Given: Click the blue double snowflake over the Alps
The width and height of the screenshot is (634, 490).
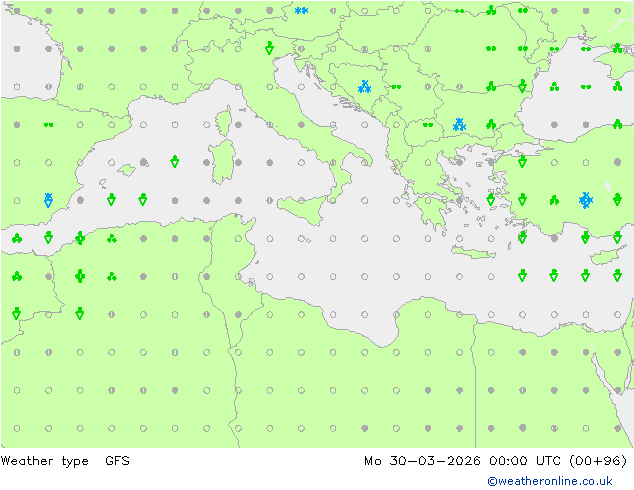Looking at the screenshot, I should (301, 11).
